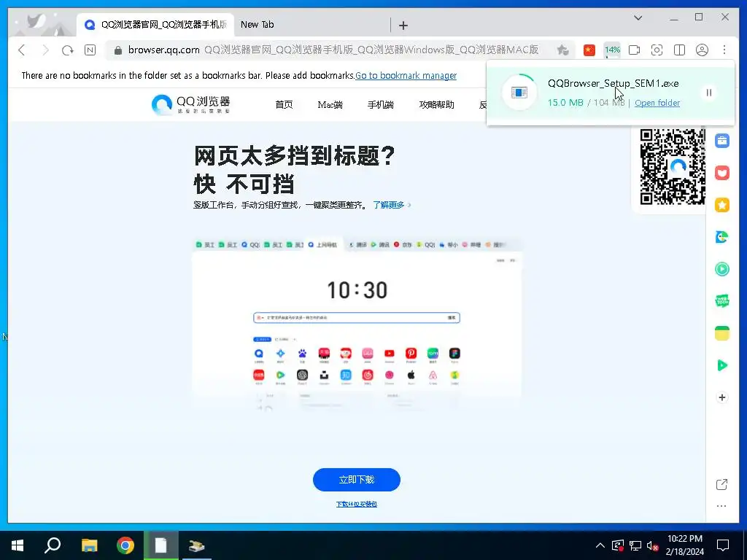Click the download file icon with progress ring
The image size is (747, 560).
[x=519, y=93]
